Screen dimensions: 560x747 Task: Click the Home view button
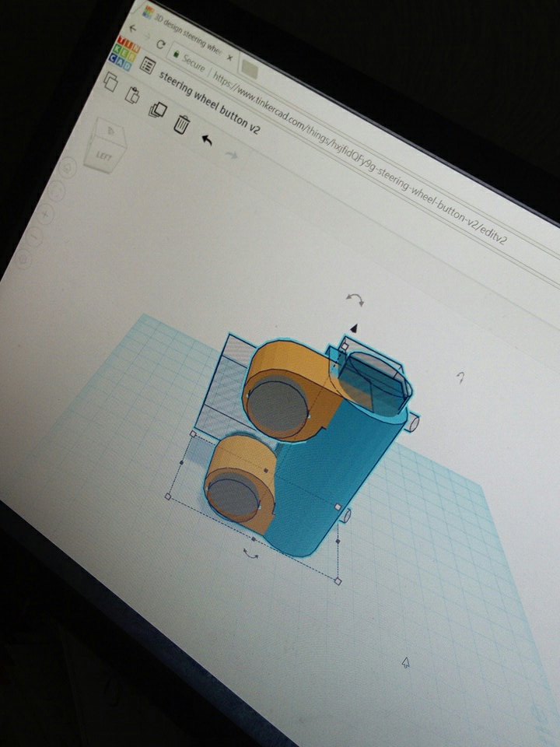pos(68,167)
